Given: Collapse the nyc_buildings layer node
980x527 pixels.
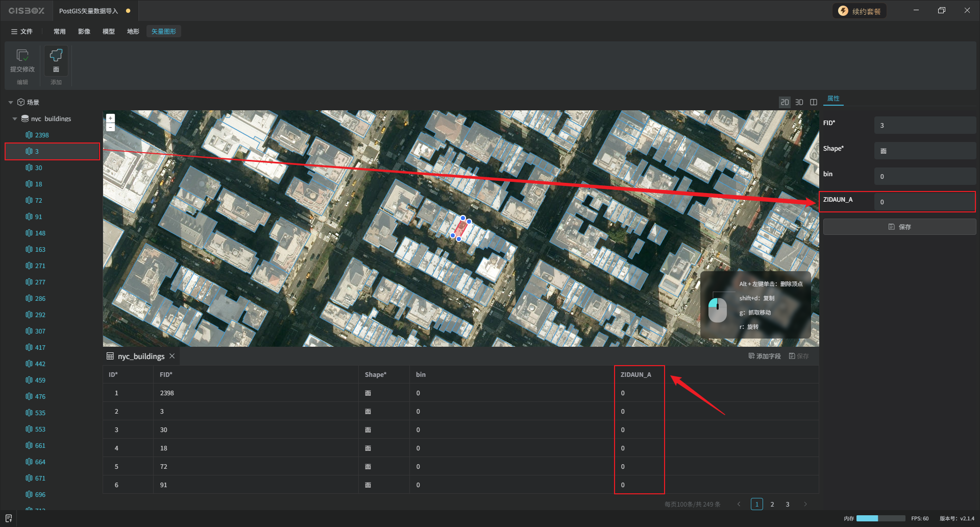Looking at the screenshot, I should point(15,119).
